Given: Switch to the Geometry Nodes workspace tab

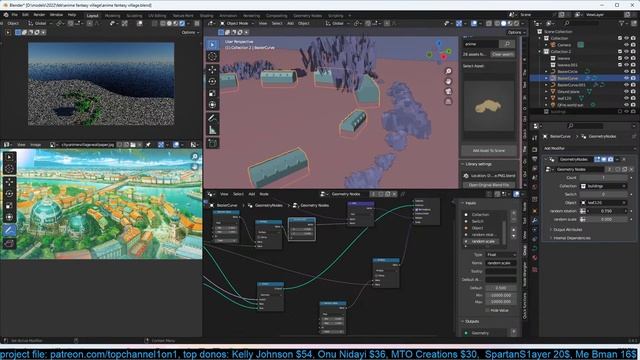Looking at the screenshot, I should 307,16.
